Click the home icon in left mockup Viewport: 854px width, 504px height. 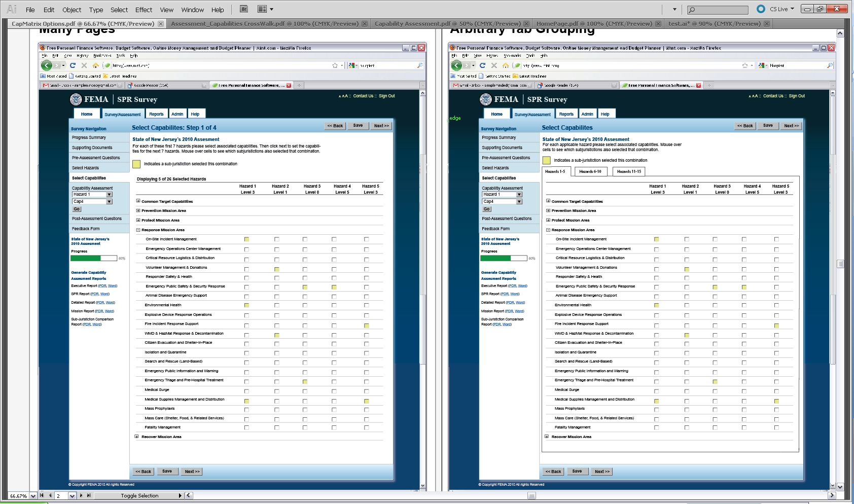coord(96,65)
